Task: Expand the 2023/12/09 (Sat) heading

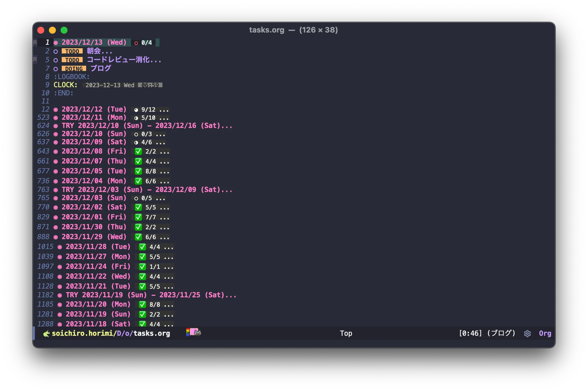Action: [94, 142]
